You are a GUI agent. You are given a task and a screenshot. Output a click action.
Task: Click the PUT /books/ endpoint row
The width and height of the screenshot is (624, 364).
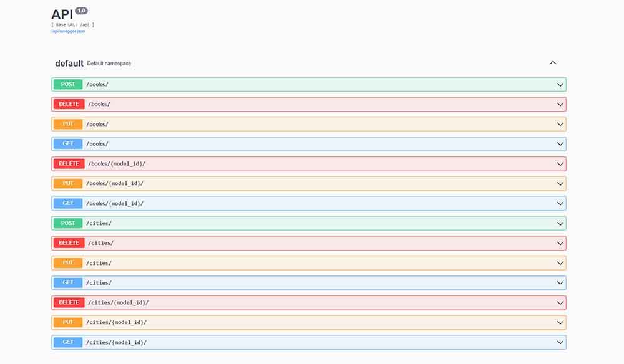click(x=250, y=123)
